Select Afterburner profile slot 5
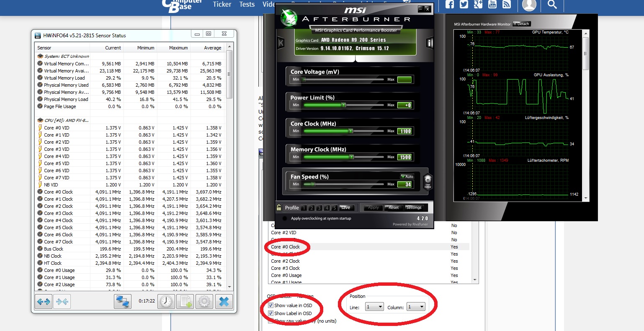Image resolution: width=644 pixels, height=331 pixels. pyautogui.click(x=334, y=208)
